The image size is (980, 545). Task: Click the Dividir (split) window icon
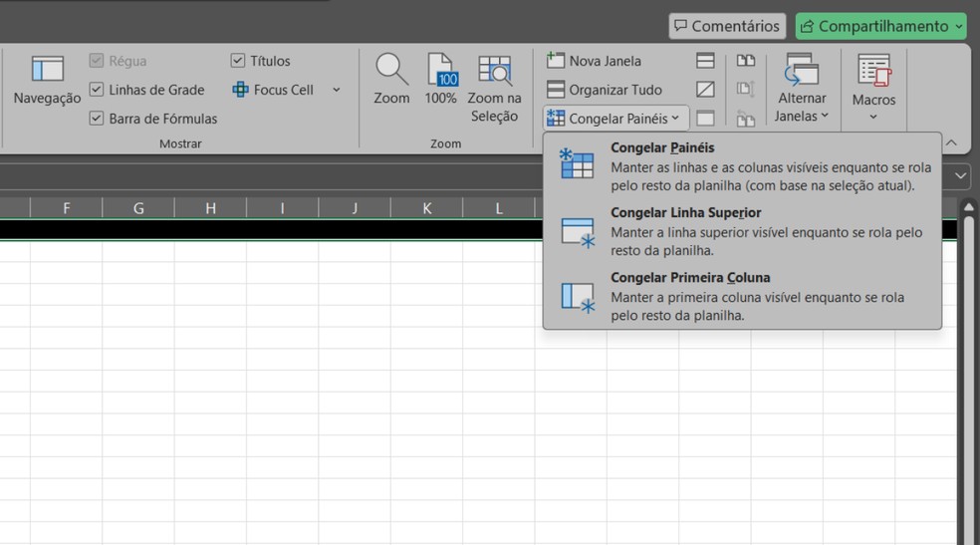coord(705,61)
